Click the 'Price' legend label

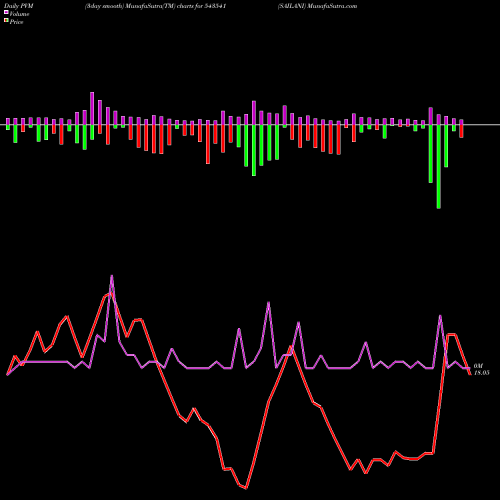coord(16,22)
